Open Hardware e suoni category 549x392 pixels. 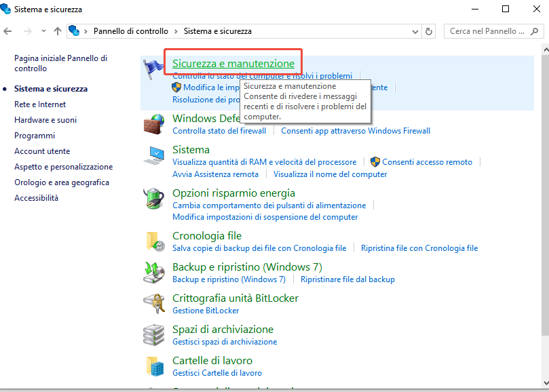[x=45, y=120]
